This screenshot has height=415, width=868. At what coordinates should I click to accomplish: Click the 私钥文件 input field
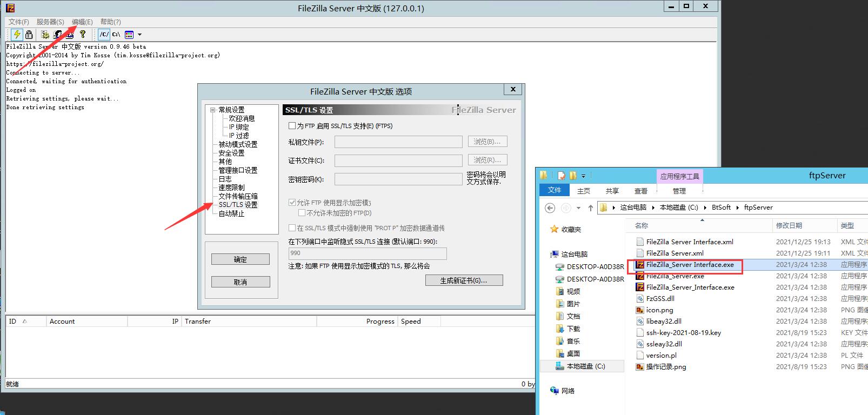398,142
